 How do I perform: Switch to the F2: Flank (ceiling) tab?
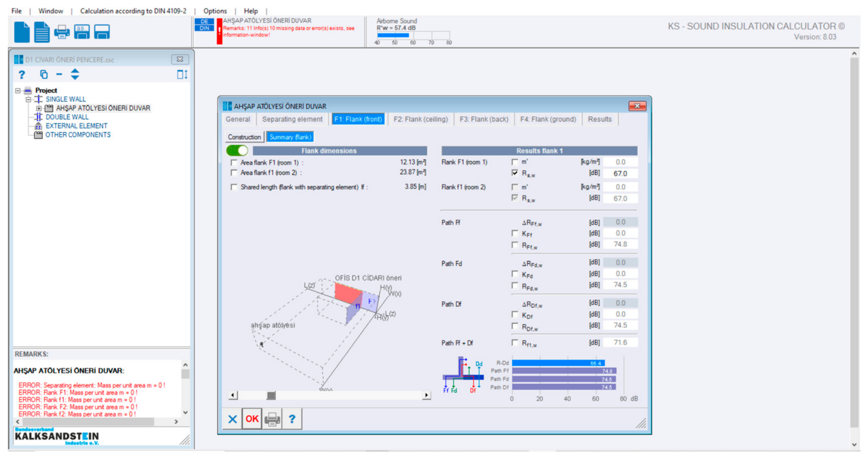click(421, 119)
